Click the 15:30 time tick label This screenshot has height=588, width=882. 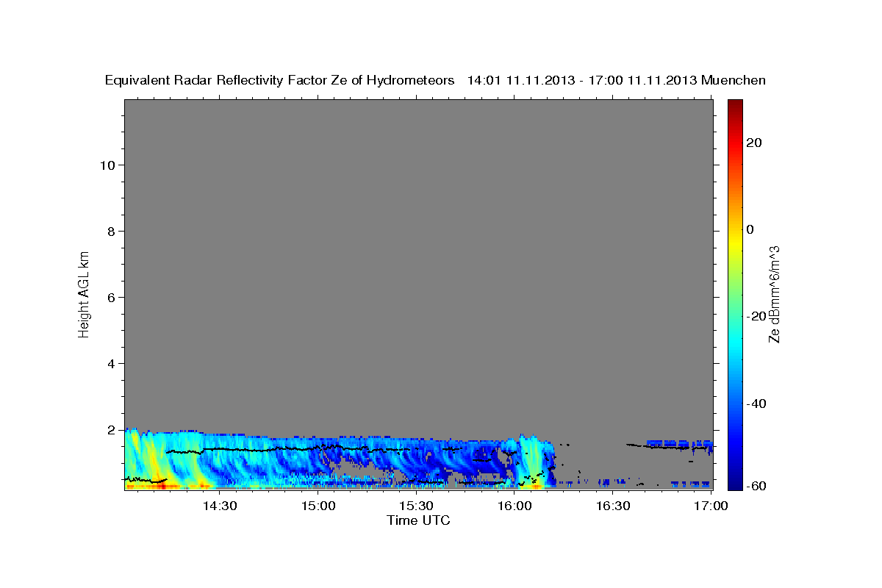(x=416, y=506)
